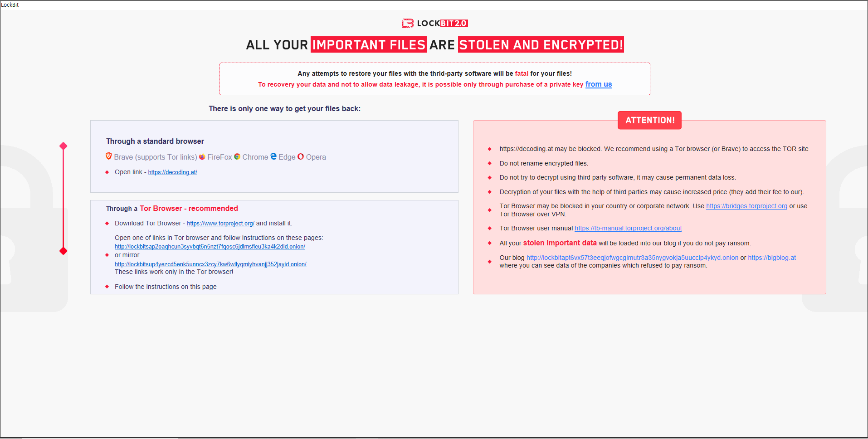Open the lockbitapt6vx57 blog onion link
Viewport: 868px width, 439px height.
632,258
